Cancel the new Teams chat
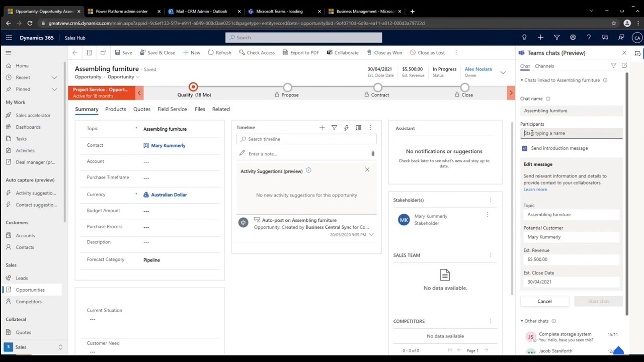Screen dimensions: 644x362 [544, 301]
